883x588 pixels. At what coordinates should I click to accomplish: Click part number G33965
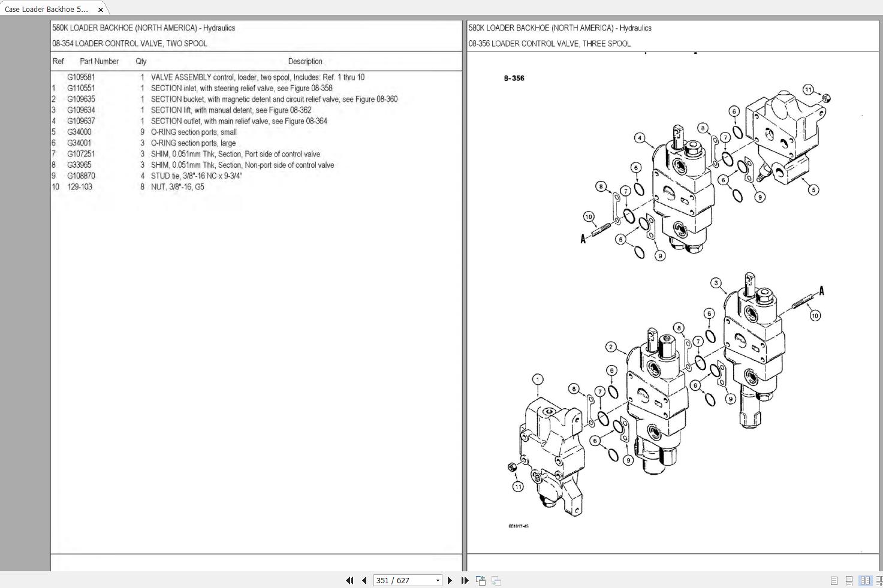79,165
